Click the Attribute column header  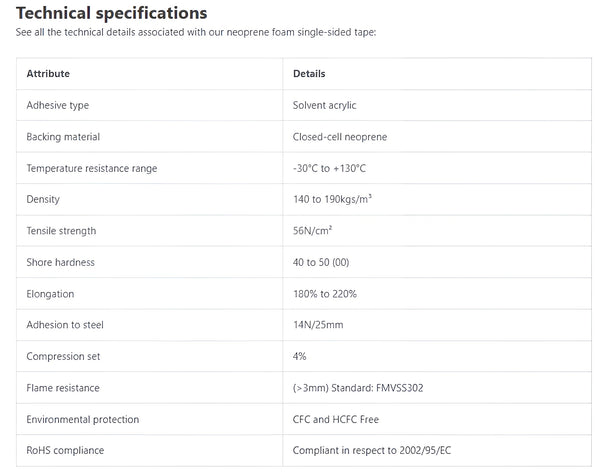(x=48, y=74)
